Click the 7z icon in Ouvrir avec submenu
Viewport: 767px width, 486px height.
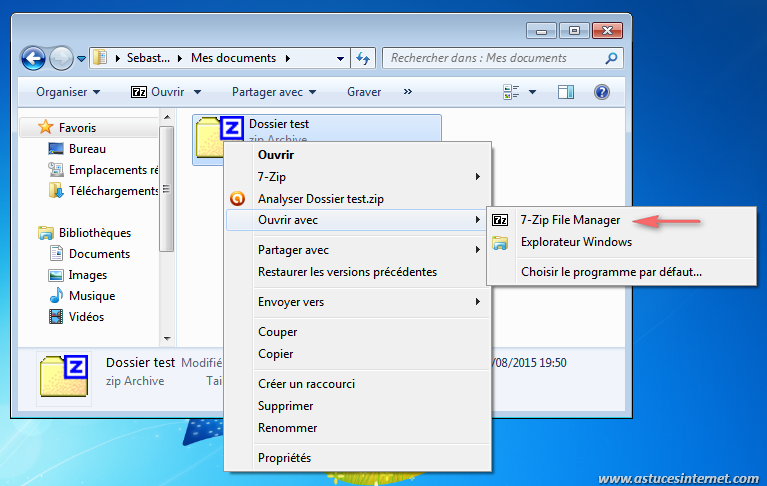[500, 220]
